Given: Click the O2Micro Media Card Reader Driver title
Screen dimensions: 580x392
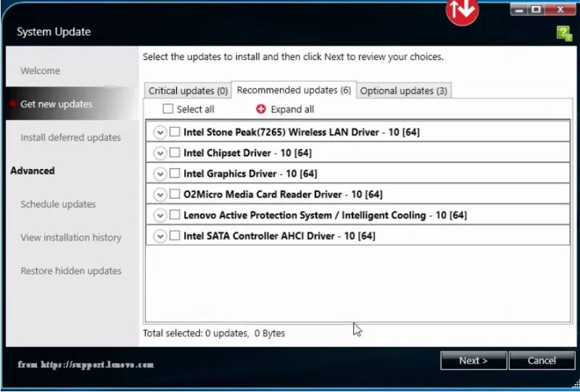Looking at the screenshot, I should click(283, 194).
